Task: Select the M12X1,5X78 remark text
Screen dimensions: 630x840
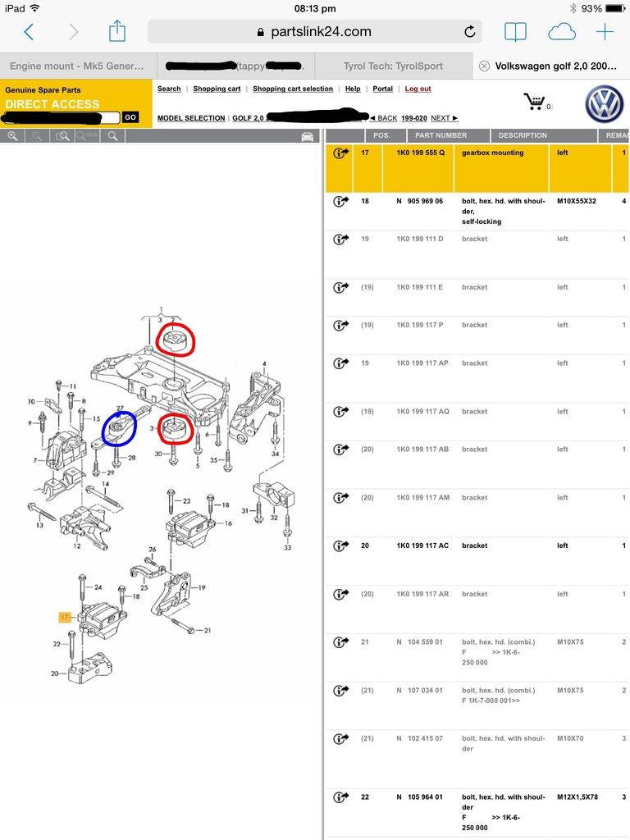Action: 577,797
